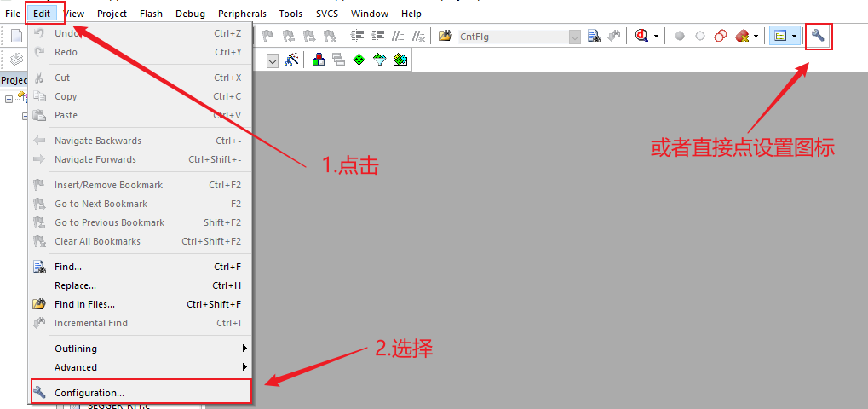The width and height of the screenshot is (868, 409).
Task: Open the File menu
Action: click(x=12, y=14)
